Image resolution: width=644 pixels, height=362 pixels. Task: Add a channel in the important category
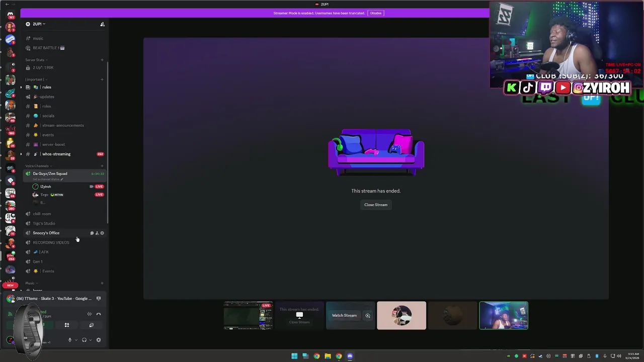pos(102,79)
